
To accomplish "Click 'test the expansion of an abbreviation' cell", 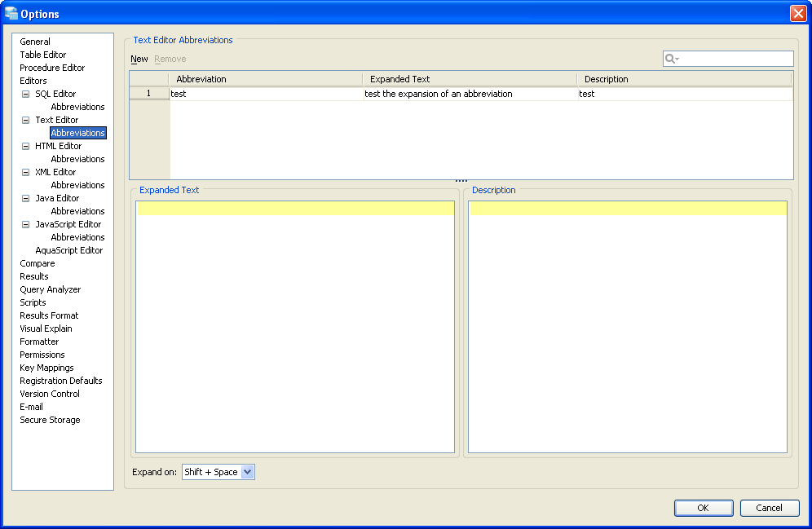I will 470,94.
